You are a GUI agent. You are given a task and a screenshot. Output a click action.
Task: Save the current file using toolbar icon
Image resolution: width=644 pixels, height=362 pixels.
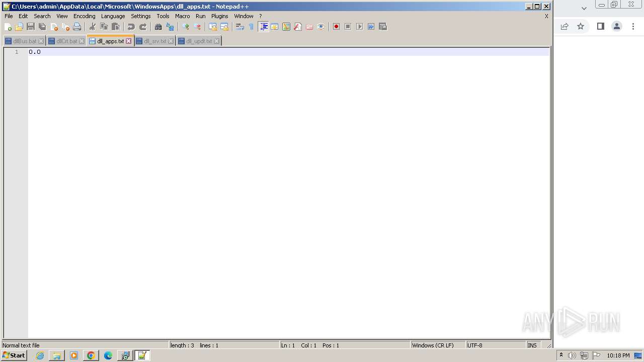(31, 27)
